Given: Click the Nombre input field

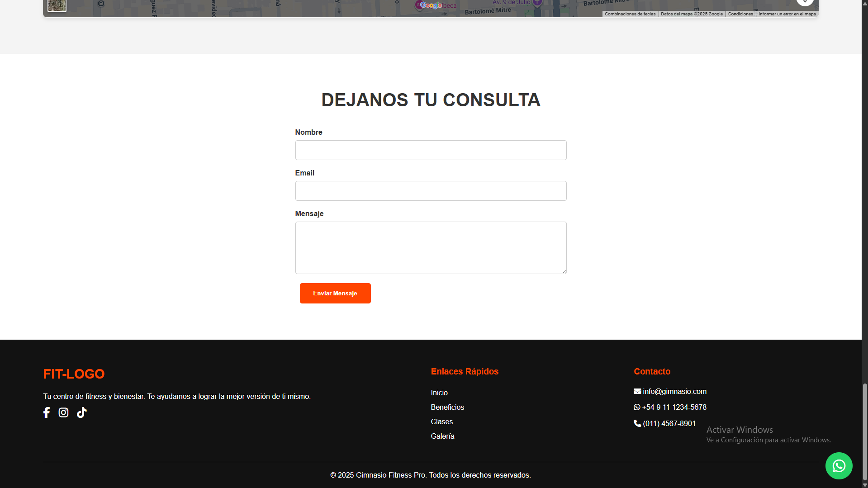Looking at the screenshot, I should pyautogui.click(x=431, y=150).
